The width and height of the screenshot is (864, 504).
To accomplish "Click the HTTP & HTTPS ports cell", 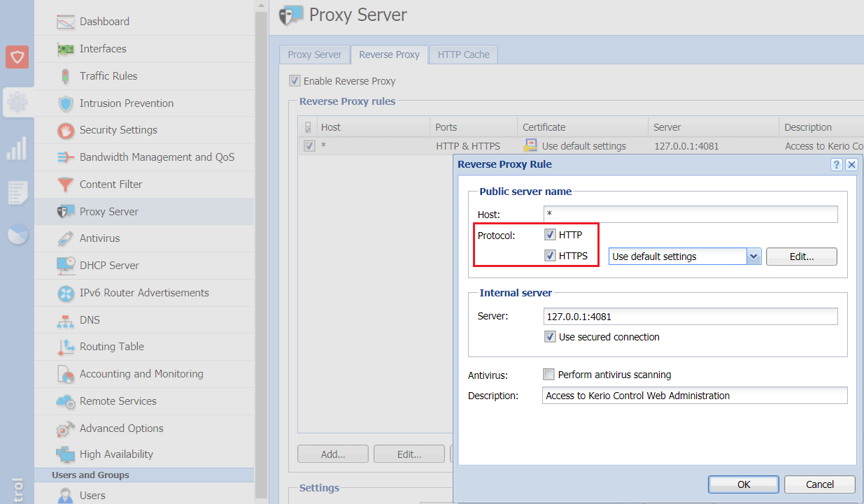I will pyautogui.click(x=467, y=146).
